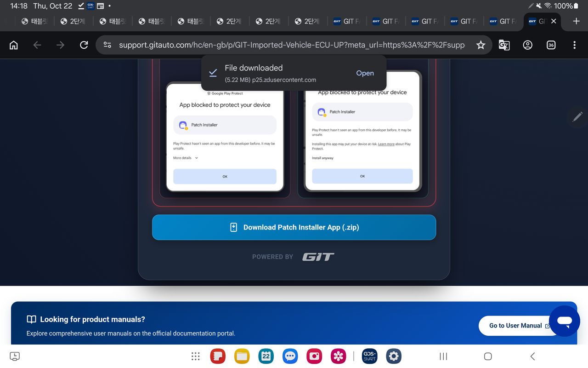
Task: Open Play Protect screenshot with More details
Action: 225,137
